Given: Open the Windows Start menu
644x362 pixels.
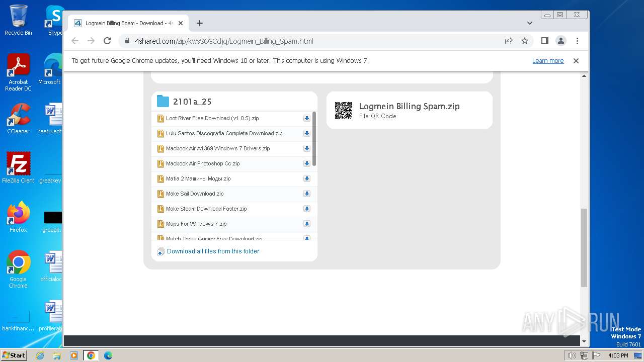Looking at the screenshot, I should pyautogui.click(x=14, y=355).
